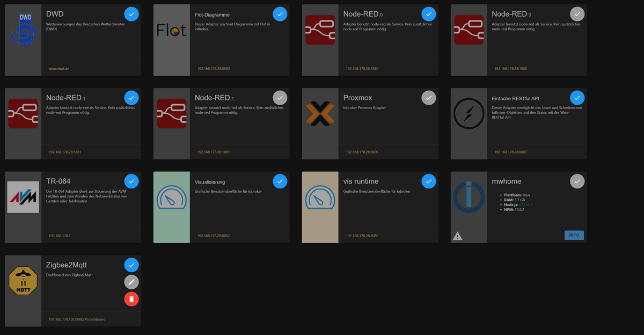Image resolution: width=644 pixels, height=335 pixels.
Task: Open the 192.168.178.28:8006 Proxmox link
Action: pyautogui.click(x=362, y=152)
